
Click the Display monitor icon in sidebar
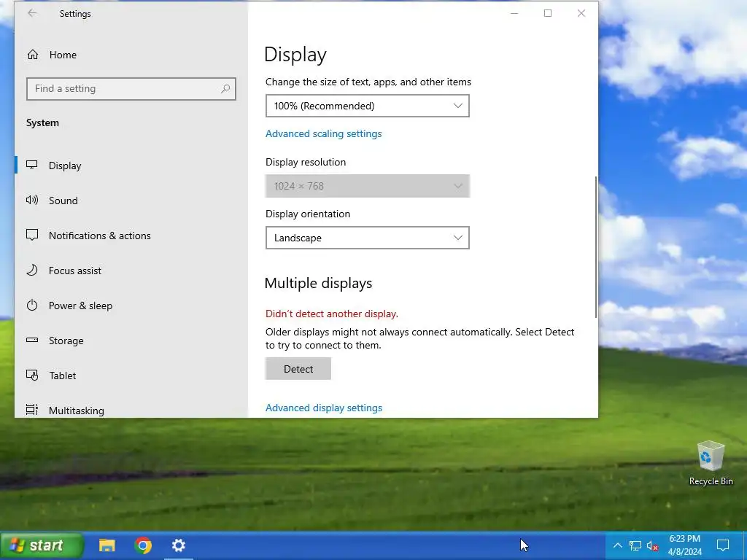point(32,165)
